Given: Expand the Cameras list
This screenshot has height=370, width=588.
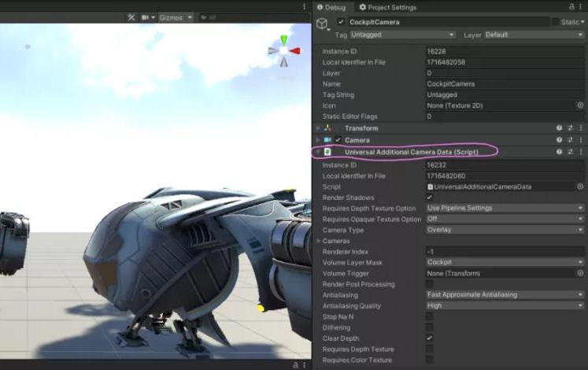Looking at the screenshot, I should point(318,241).
